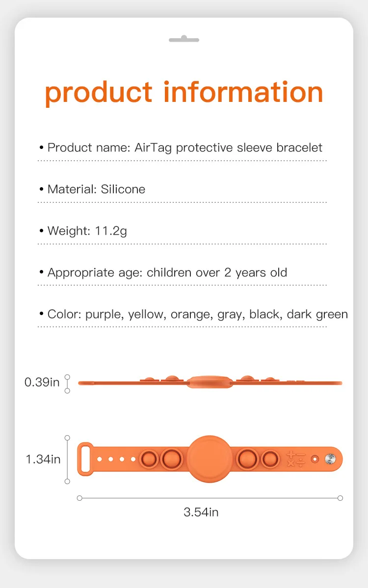Click the Product name line text
This screenshot has width=368, height=588.
pyautogui.click(x=181, y=147)
